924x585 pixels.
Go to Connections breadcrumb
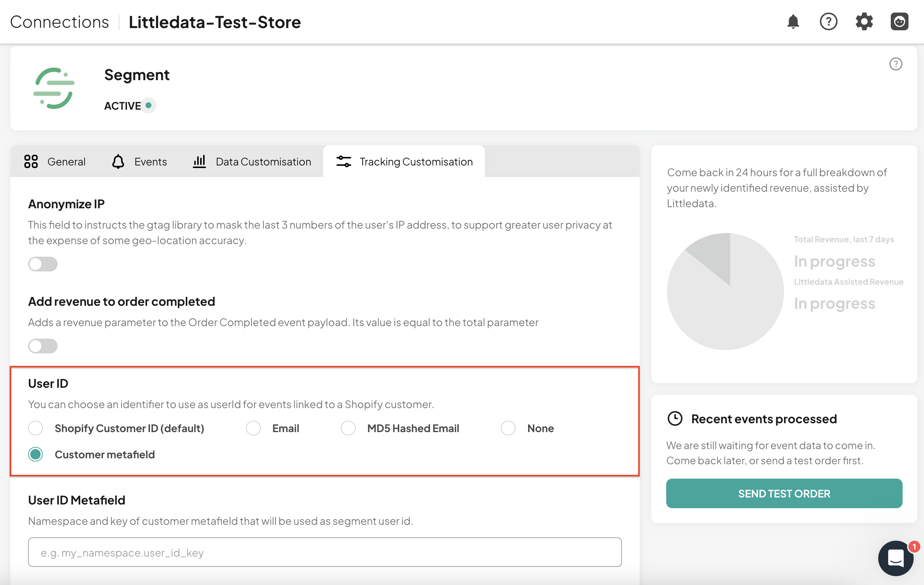59,22
